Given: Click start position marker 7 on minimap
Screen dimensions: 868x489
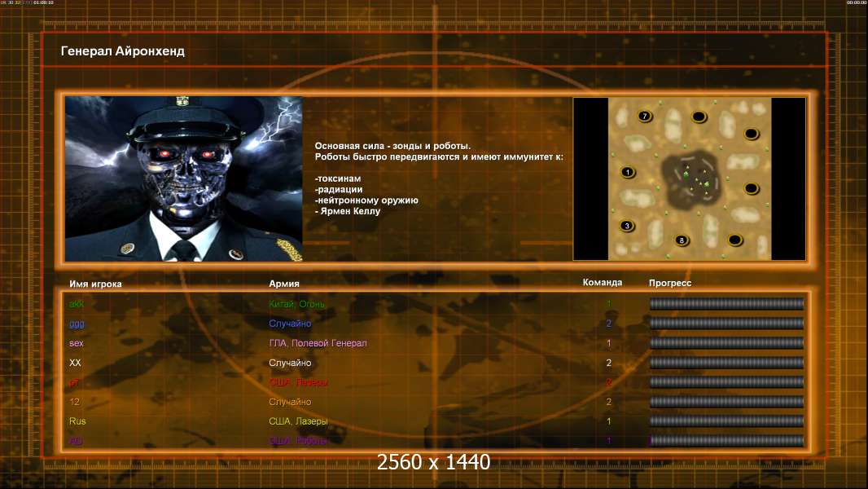Looking at the screenshot, I should coord(645,117).
